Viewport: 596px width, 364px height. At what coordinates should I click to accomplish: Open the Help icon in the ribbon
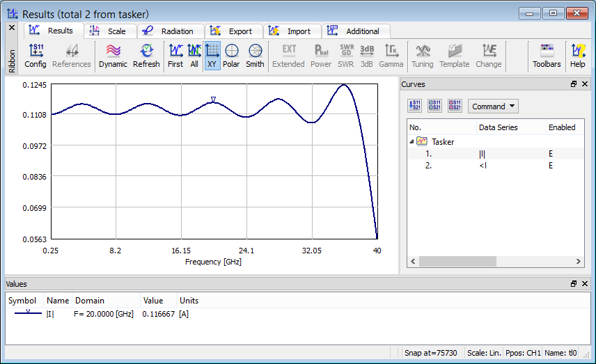(578, 56)
